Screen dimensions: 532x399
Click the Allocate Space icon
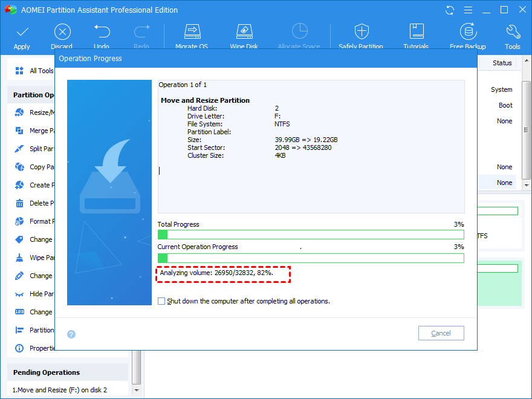[299, 31]
